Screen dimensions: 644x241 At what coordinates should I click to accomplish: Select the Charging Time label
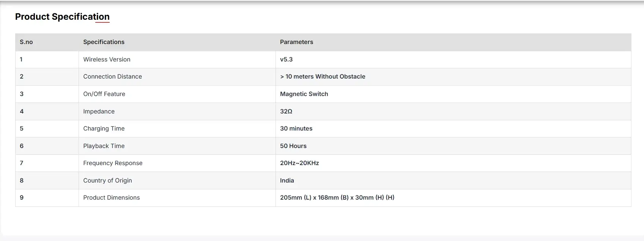104,129
